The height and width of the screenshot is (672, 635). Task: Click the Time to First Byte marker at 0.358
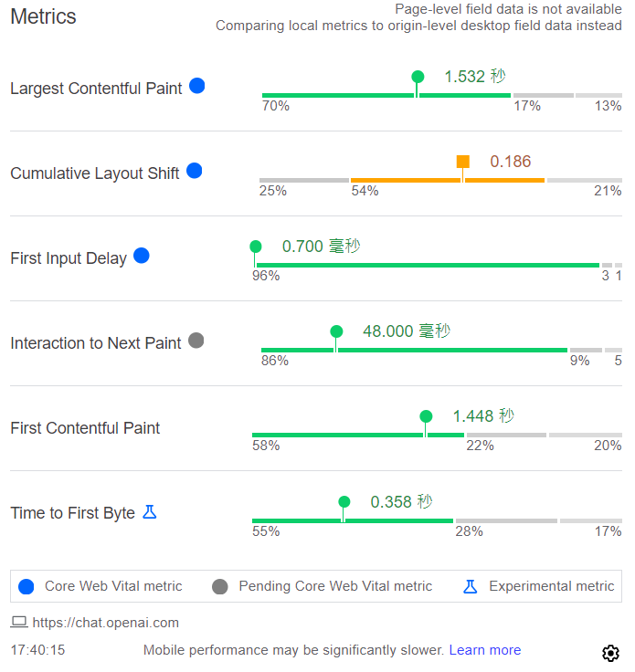tap(344, 501)
